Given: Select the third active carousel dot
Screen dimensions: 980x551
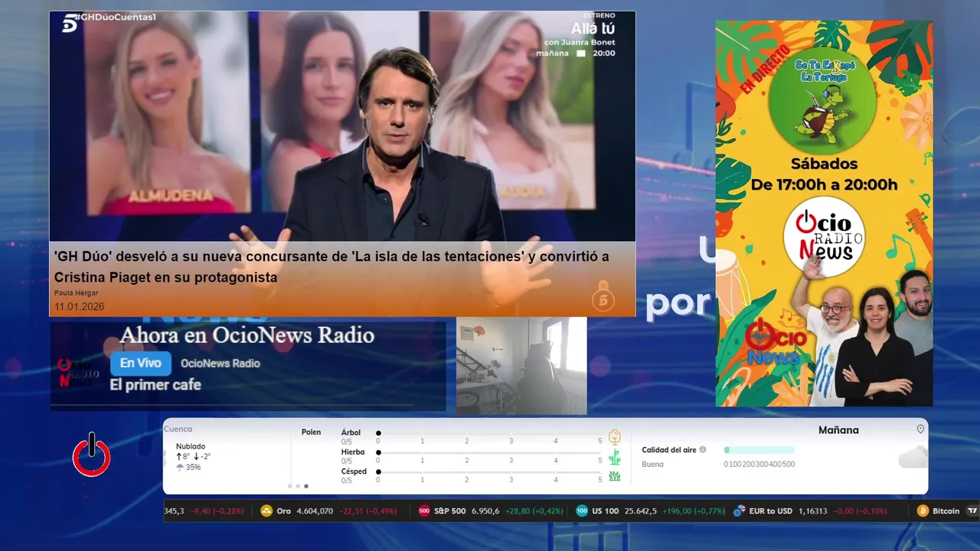Looking at the screenshot, I should [x=306, y=486].
